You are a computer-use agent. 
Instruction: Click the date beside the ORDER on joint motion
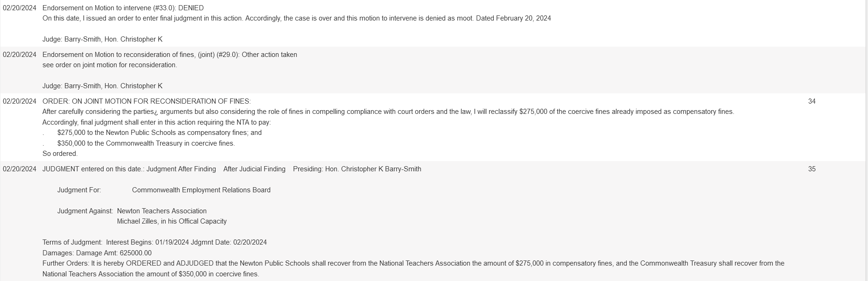click(20, 101)
